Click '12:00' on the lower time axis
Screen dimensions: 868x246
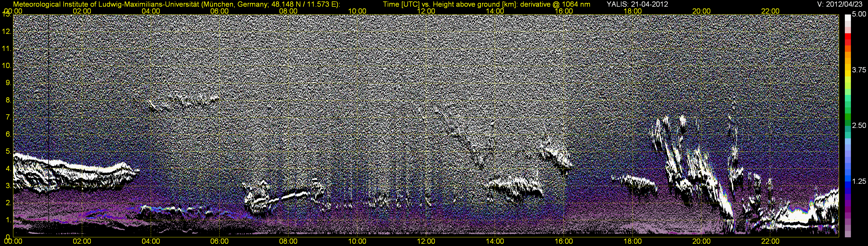(x=426, y=241)
